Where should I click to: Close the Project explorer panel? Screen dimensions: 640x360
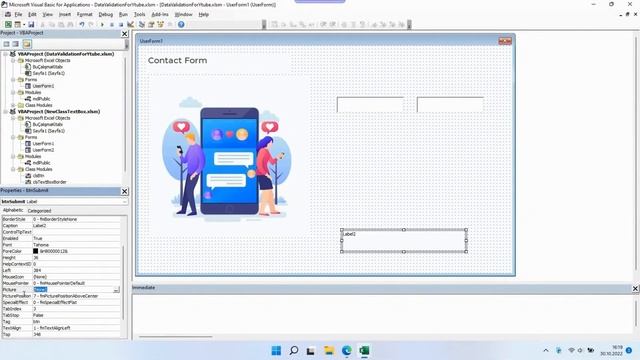click(x=124, y=33)
